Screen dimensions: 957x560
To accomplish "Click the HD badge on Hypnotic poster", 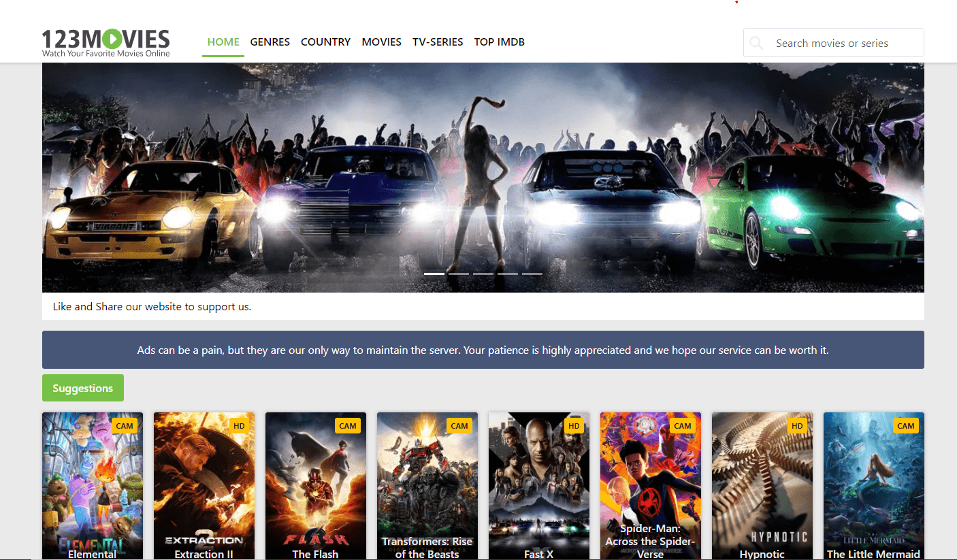I will [797, 426].
